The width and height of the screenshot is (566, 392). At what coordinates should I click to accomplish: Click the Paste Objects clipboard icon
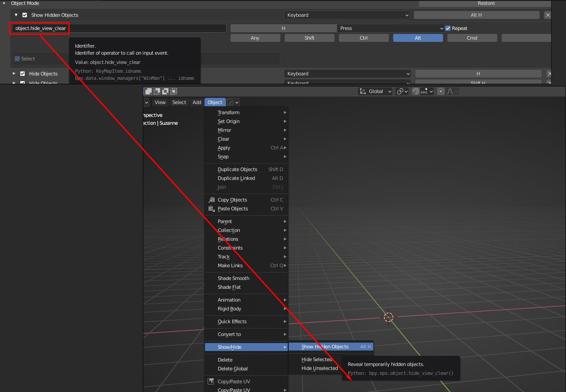212,209
